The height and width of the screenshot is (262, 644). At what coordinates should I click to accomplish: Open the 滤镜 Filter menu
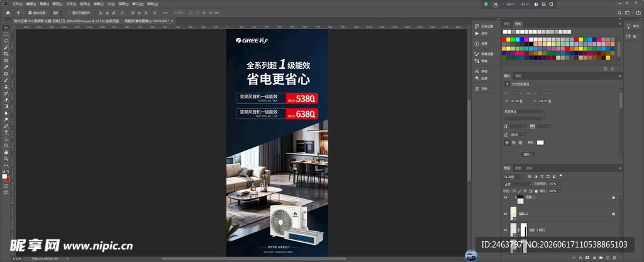click(97, 4)
